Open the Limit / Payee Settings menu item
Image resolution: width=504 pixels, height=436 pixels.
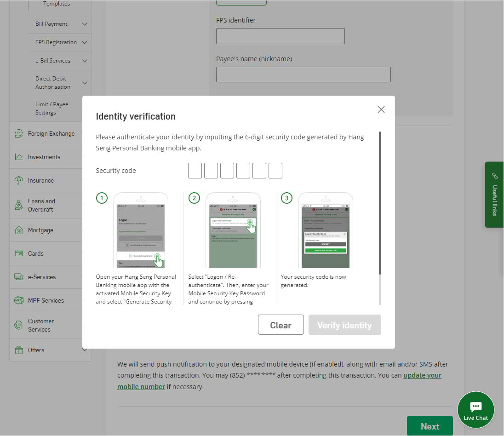(x=52, y=109)
